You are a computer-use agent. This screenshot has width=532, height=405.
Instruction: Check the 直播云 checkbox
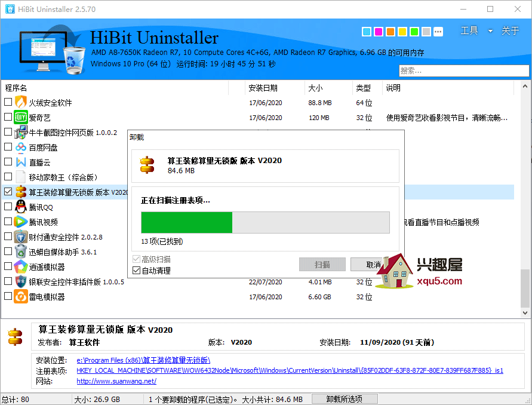[x=8, y=162]
